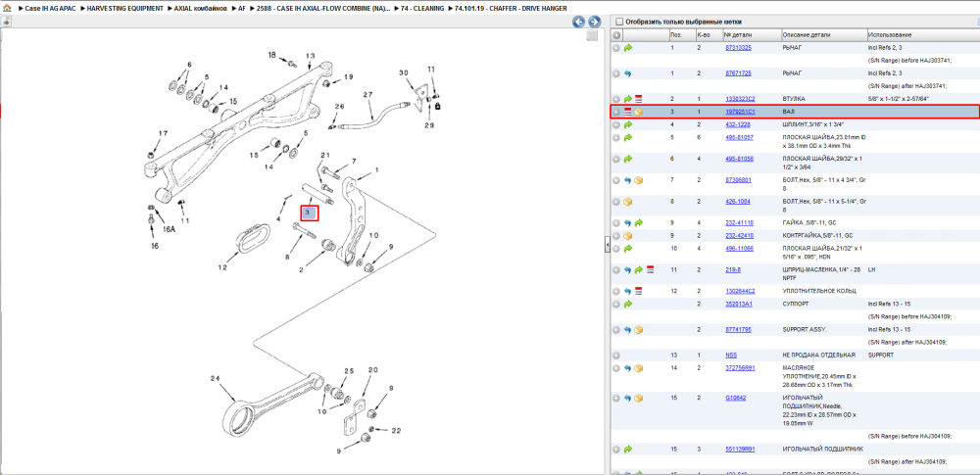Click red list icon for part 219-8
This screenshot has height=475, width=980.
(x=650, y=270)
